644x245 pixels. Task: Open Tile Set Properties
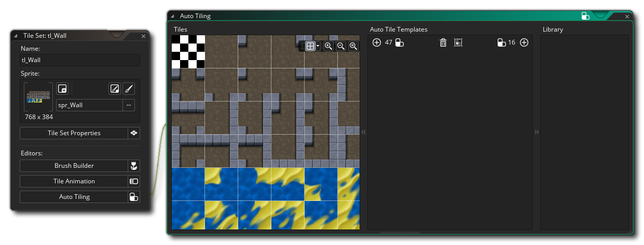[x=74, y=133]
